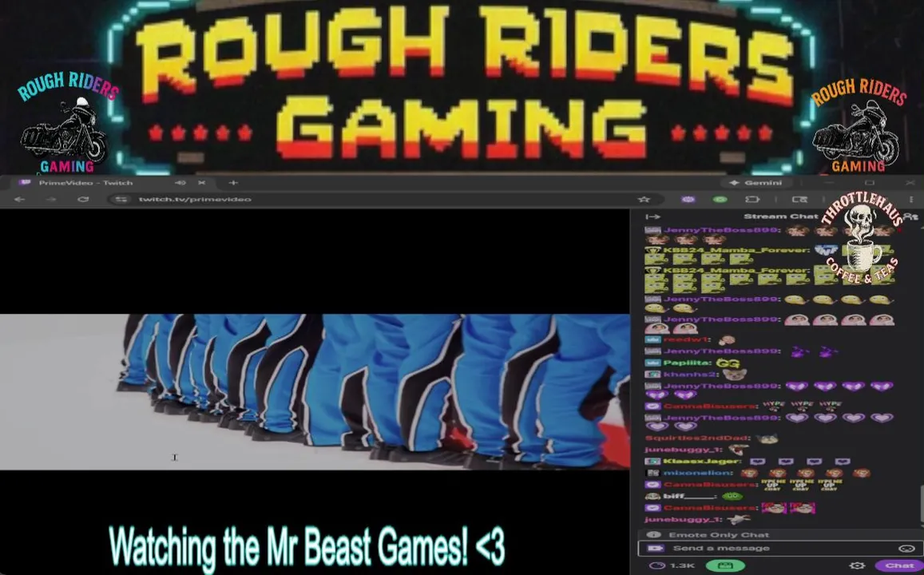Click khanhs2 username in chat
Viewport: 924px width, 575px height.
click(689, 374)
